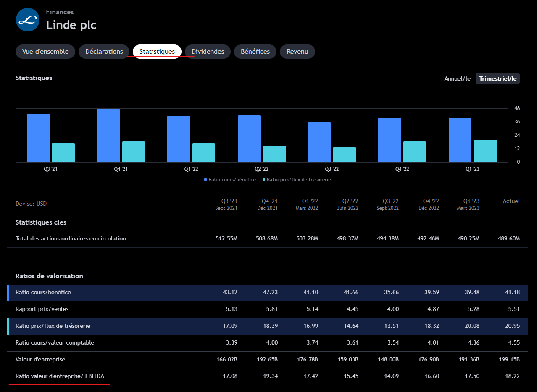Switch to the Déclarations tab
The height and width of the screenshot is (392, 537).
click(x=104, y=52)
